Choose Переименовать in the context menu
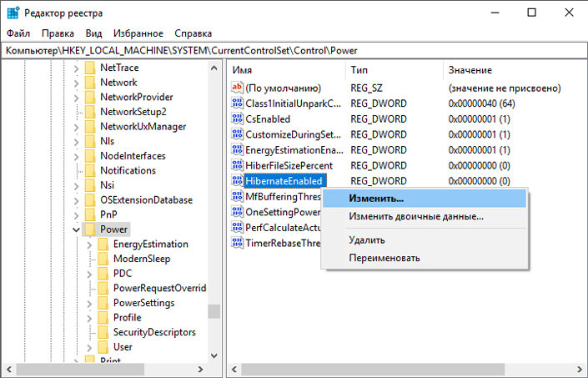Image resolution: width=588 pixels, height=378 pixels. click(x=425, y=258)
